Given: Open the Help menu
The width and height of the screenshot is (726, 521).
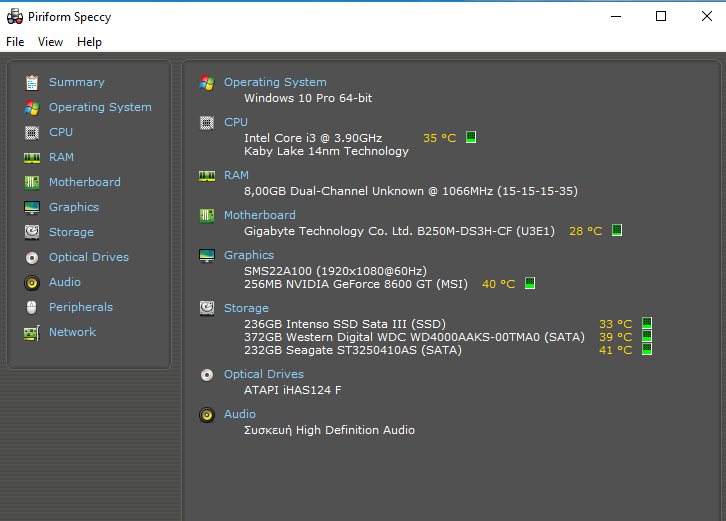Looking at the screenshot, I should 89,42.
